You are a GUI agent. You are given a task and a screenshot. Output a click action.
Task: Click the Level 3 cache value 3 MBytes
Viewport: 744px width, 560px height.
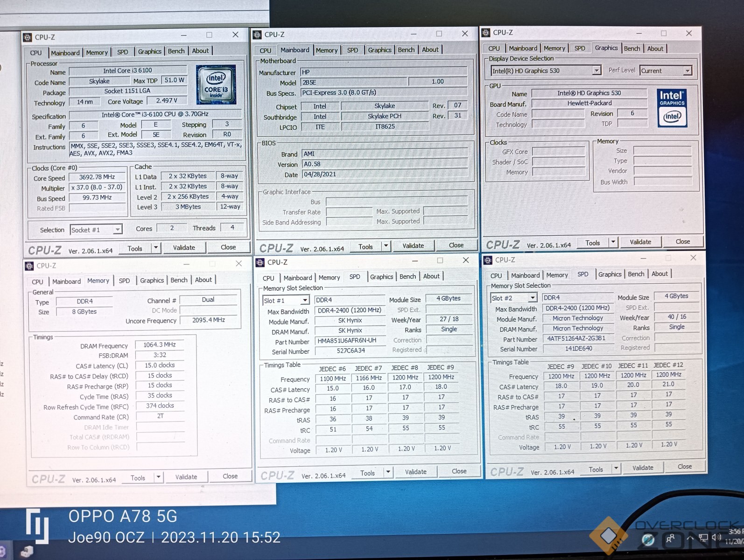click(188, 207)
